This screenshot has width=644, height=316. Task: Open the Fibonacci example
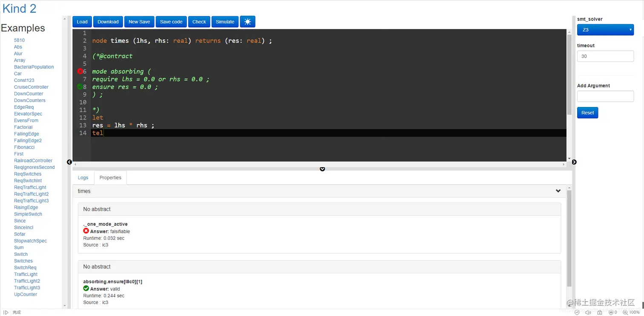pyautogui.click(x=24, y=147)
